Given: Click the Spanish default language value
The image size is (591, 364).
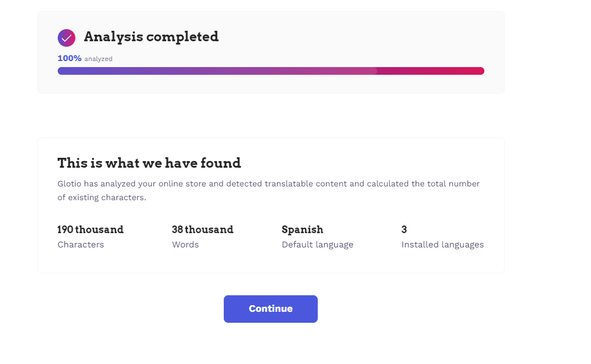Looking at the screenshot, I should pos(303,229).
